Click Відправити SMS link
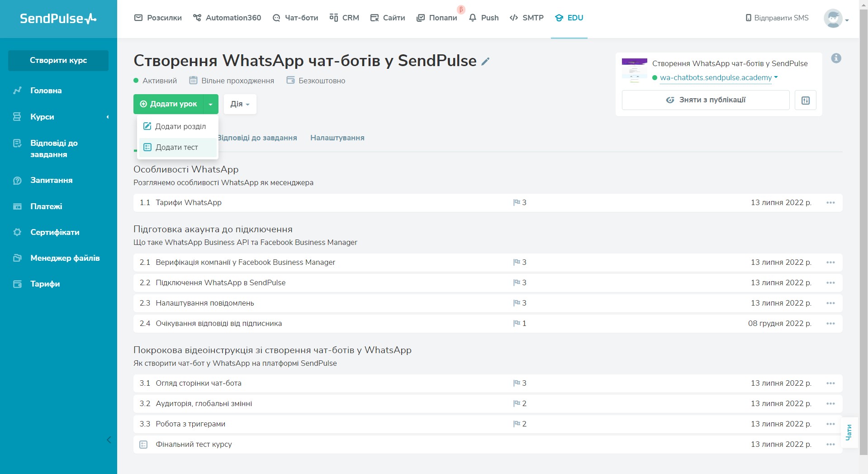The image size is (868, 474). coord(777,18)
